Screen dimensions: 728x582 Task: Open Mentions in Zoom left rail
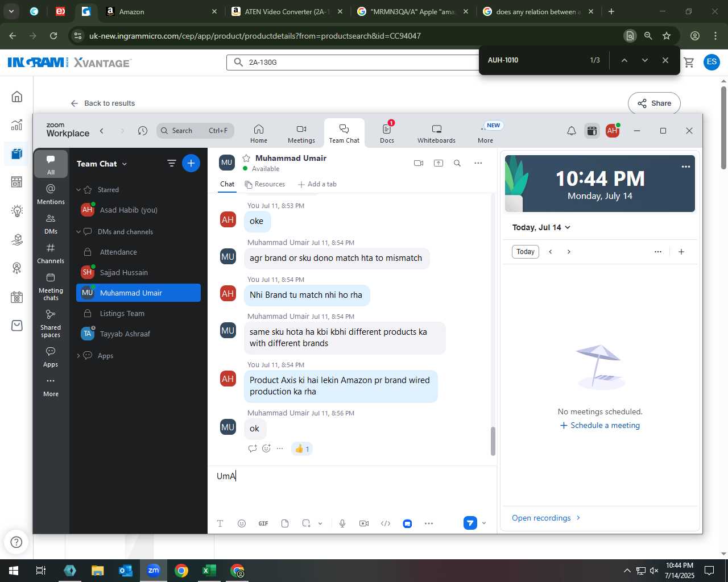click(51, 194)
